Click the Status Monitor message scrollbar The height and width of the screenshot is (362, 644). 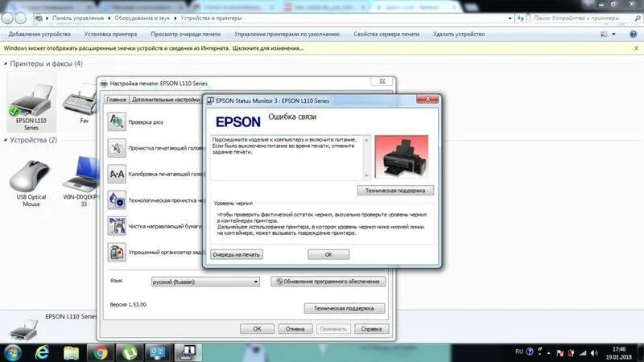click(366, 158)
